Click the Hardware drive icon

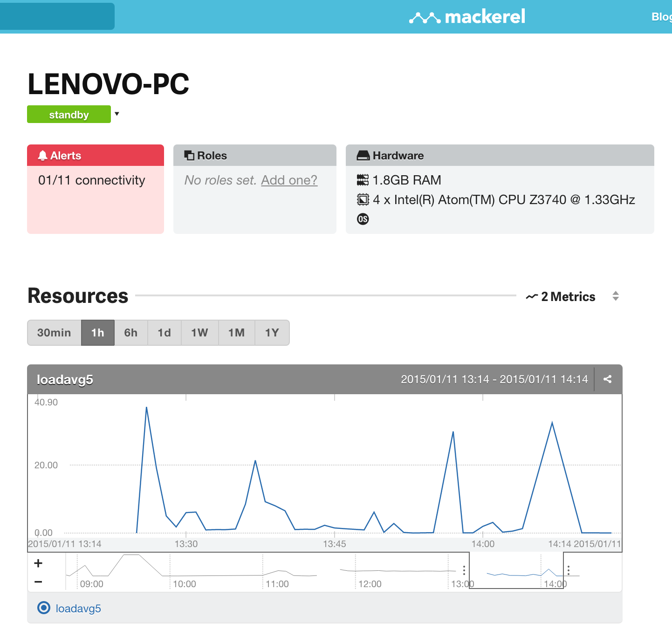[x=363, y=156]
